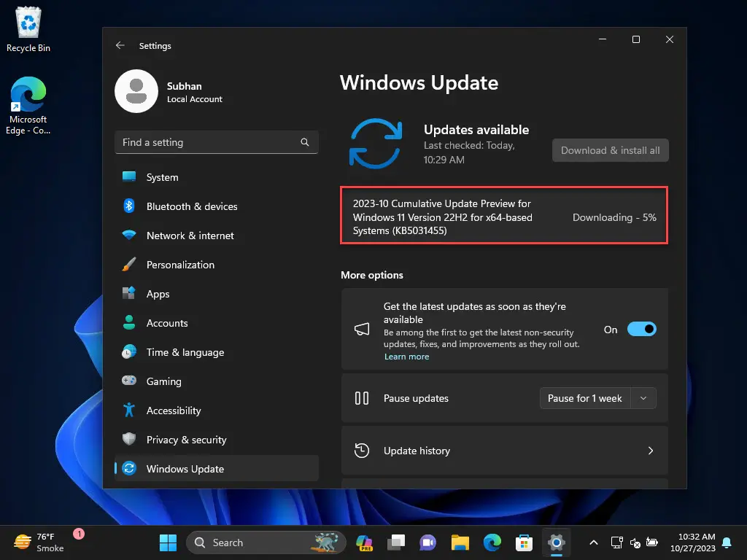
Task: Open System settings category
Action: (x=216, y=177)
